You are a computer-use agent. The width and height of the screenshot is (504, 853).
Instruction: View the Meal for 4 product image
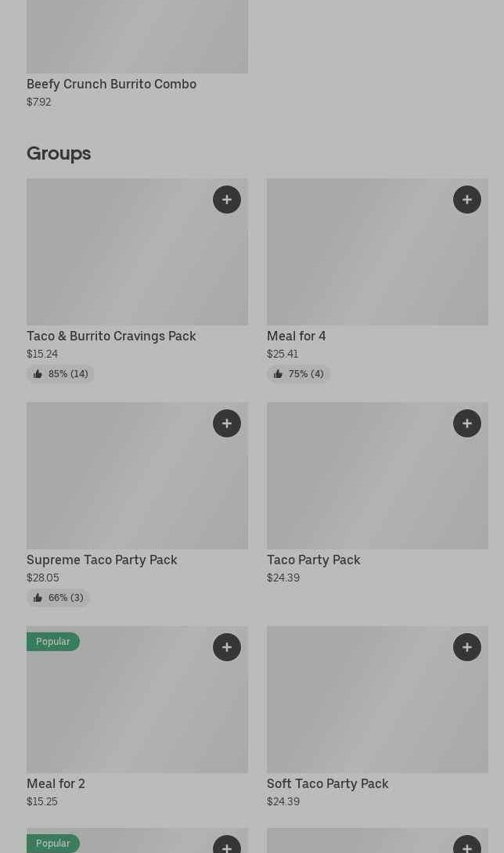[377, 252]
